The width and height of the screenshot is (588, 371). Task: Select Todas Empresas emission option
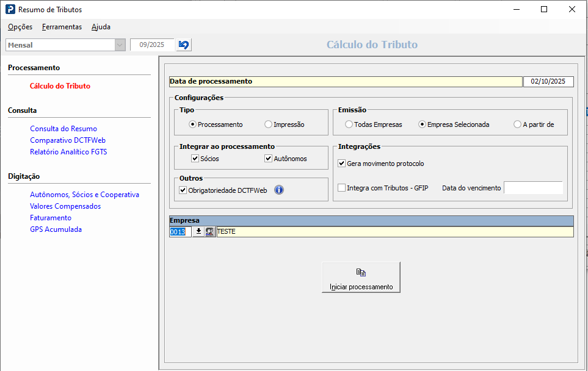click(349, 124)
